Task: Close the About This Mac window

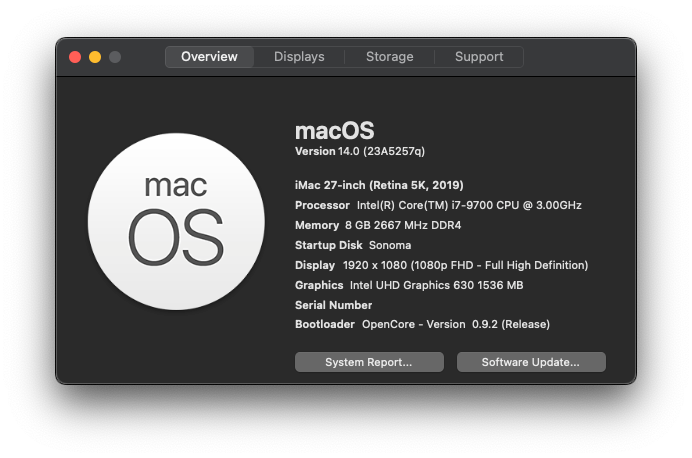Action: click(75, 57)
